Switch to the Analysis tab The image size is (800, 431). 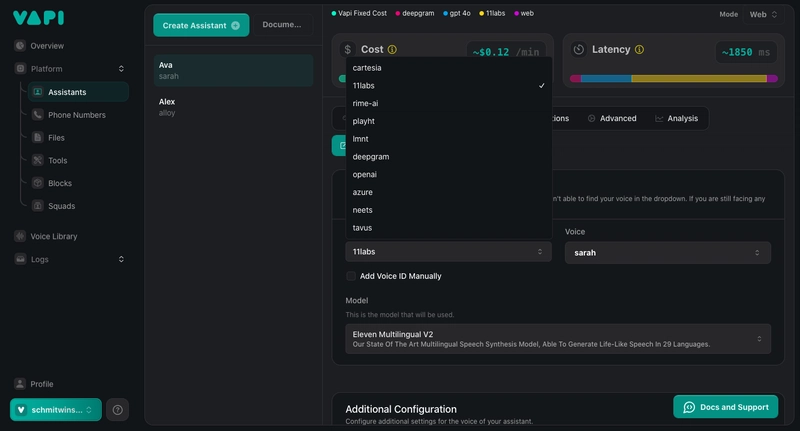click(677, 118)
